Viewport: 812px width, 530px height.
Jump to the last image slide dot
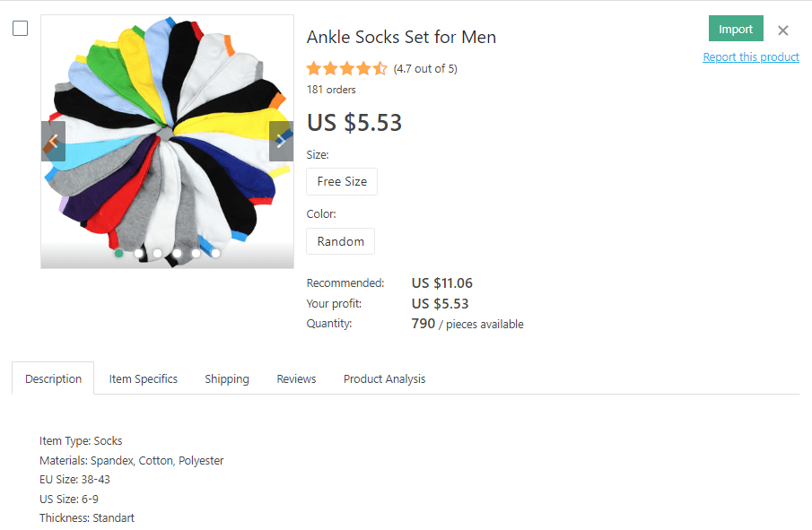pyautogui.click(x=215, y=253)
